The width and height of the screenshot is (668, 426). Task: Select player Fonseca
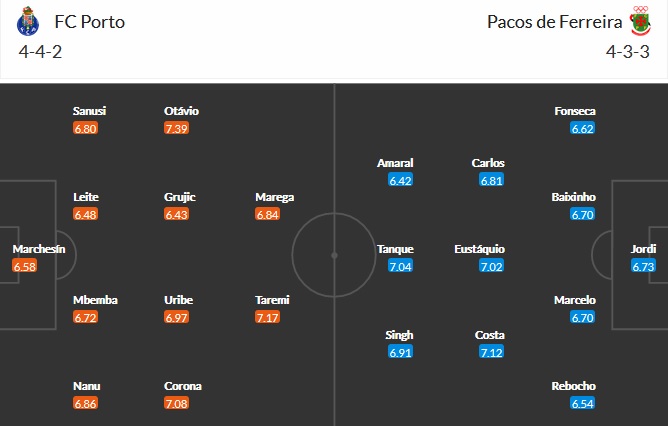click(575, 111)
